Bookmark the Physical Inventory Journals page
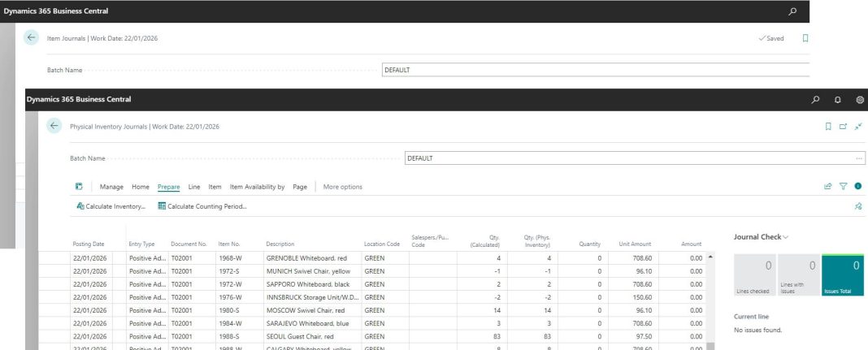 pos(828,126)
